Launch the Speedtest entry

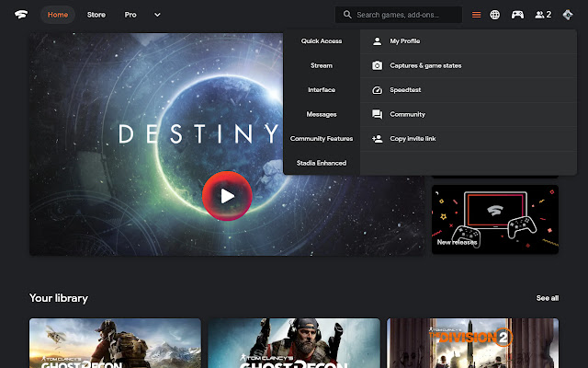(469, 90)
